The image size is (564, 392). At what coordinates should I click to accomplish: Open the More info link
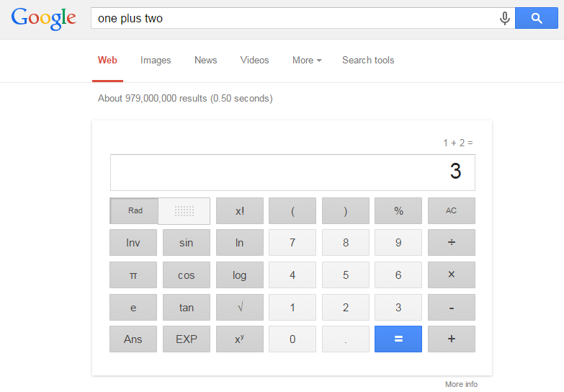461,384
